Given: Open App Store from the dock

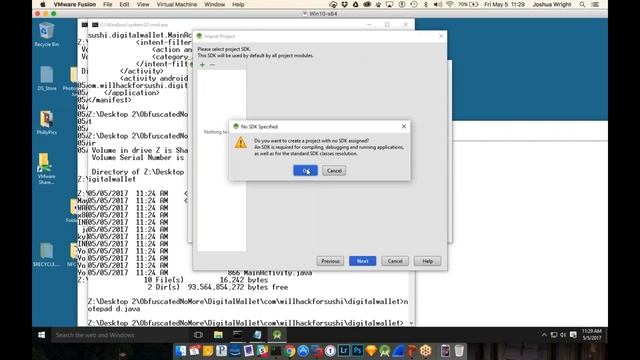Looking at the screenshot, I should coord(303,351).
